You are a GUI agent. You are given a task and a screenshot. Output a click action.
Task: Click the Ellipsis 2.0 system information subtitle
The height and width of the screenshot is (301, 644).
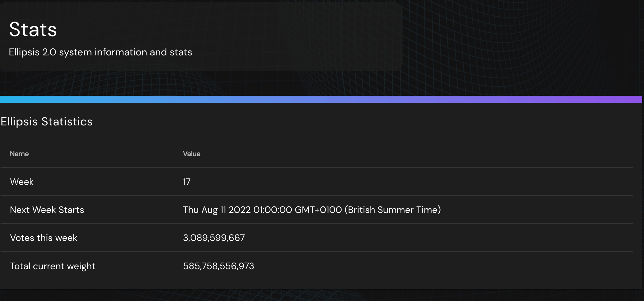[x=100, y=52]
